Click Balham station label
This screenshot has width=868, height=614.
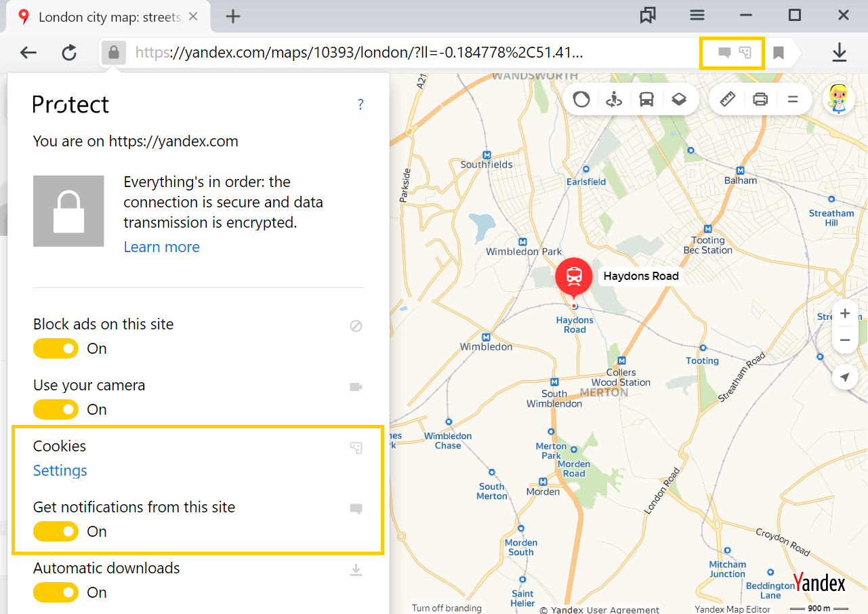(741, 181)
